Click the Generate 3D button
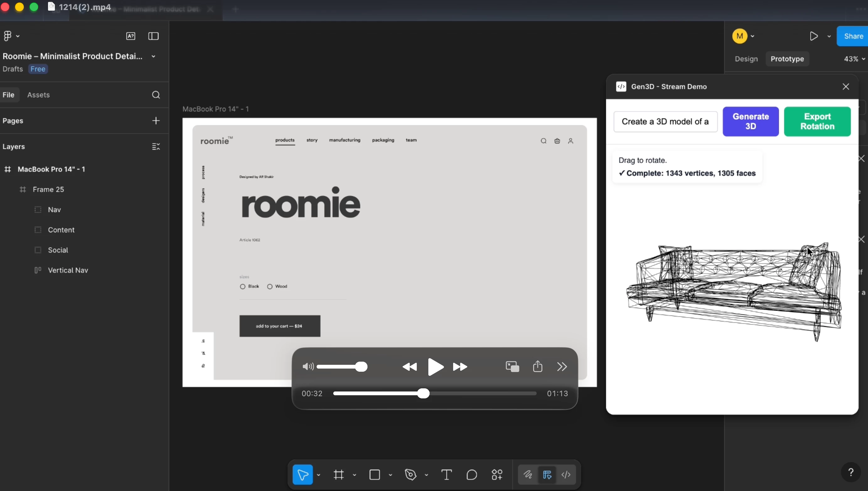868x491 pixels. [751, 121]
